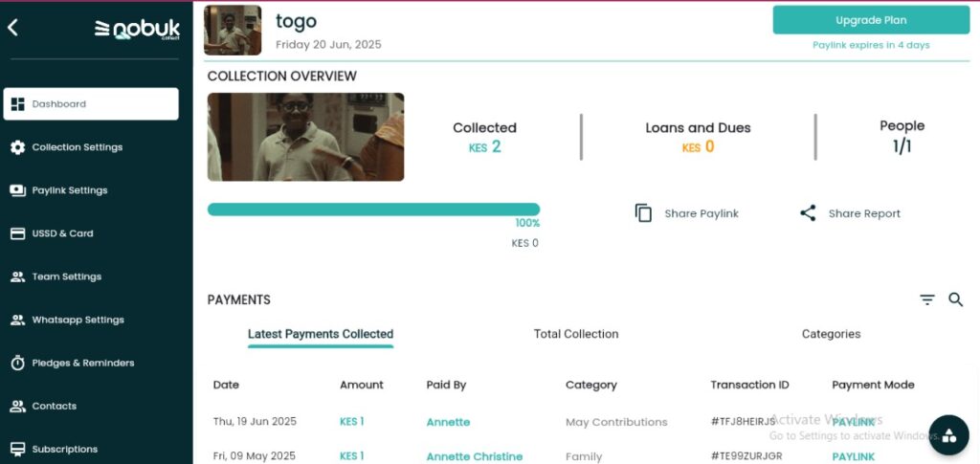Viewport: 980px width, 464px height.
Task: Open the Dashboard menu item
Action: (91, 104)
